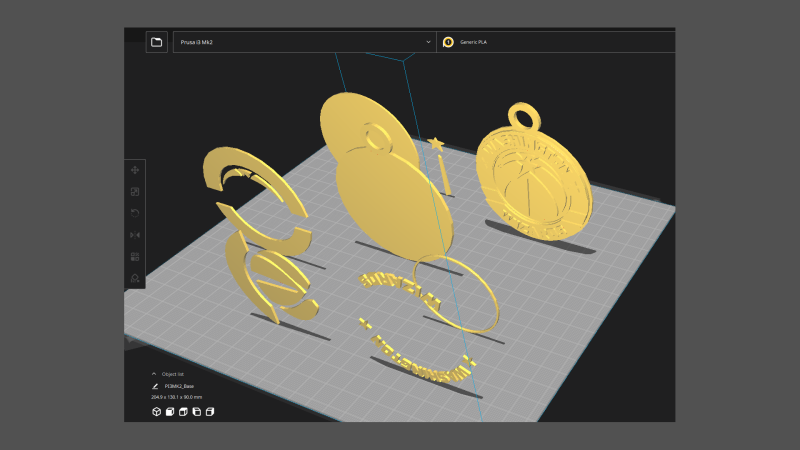
Task: Click the PI3MK2_Base job name field
Action: coord(179,385)
